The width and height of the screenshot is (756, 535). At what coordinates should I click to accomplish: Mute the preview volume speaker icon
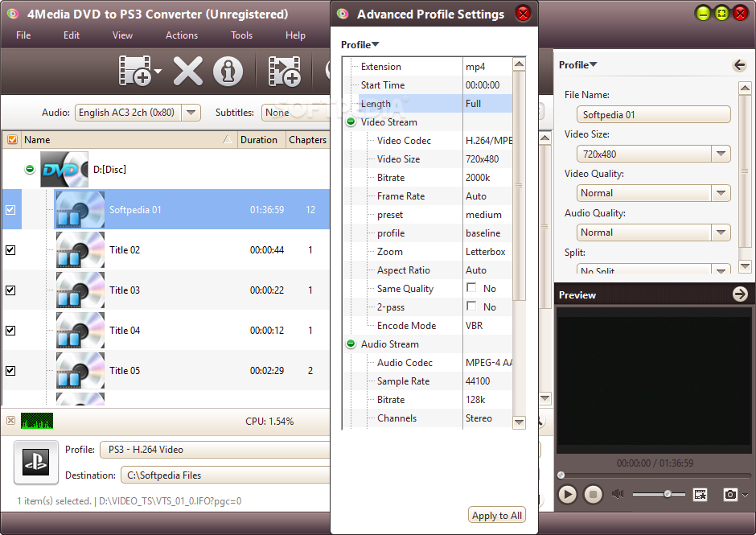pos(618,494)
